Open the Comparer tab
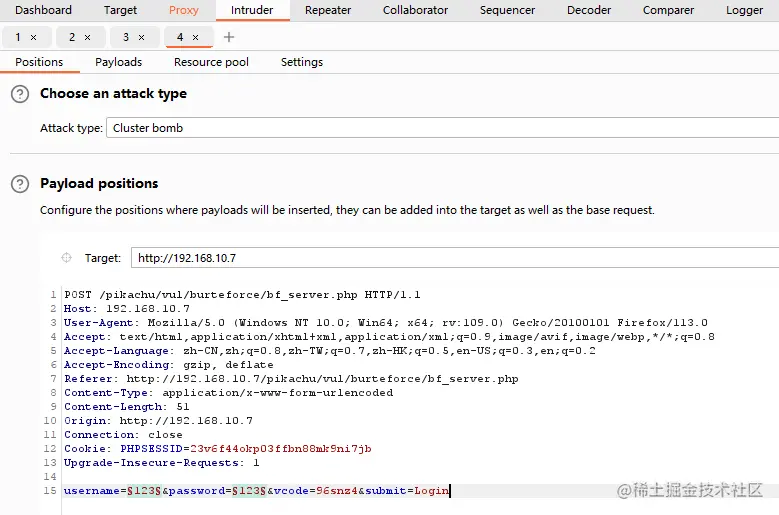This screenshot has height=515, width=779. (x=668, y=10)
